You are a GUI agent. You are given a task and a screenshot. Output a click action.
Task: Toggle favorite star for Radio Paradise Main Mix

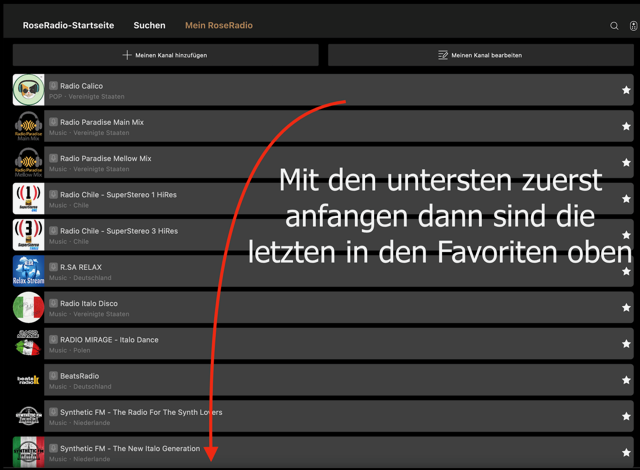(x=626, y=126)
